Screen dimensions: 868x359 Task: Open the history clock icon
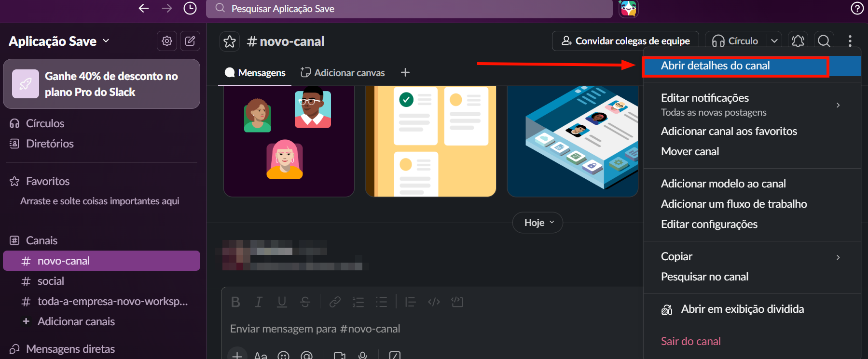click(x=190, y=8)
